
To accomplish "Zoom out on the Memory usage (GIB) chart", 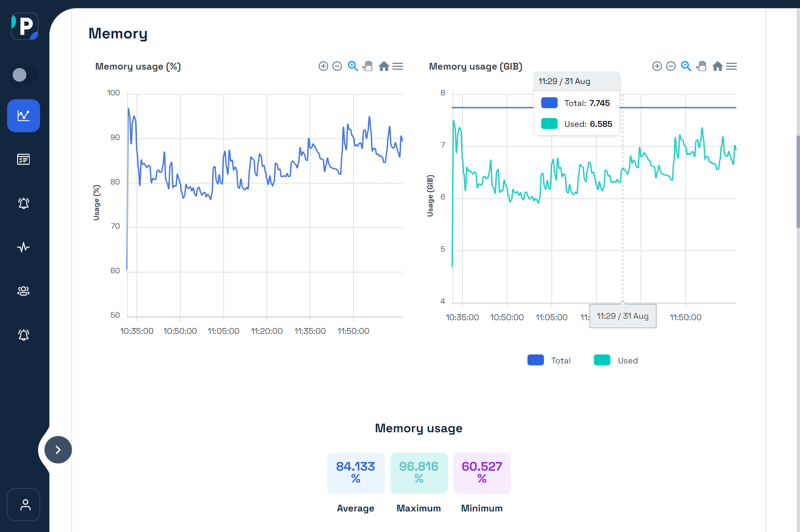I will [x=671, y=66].
